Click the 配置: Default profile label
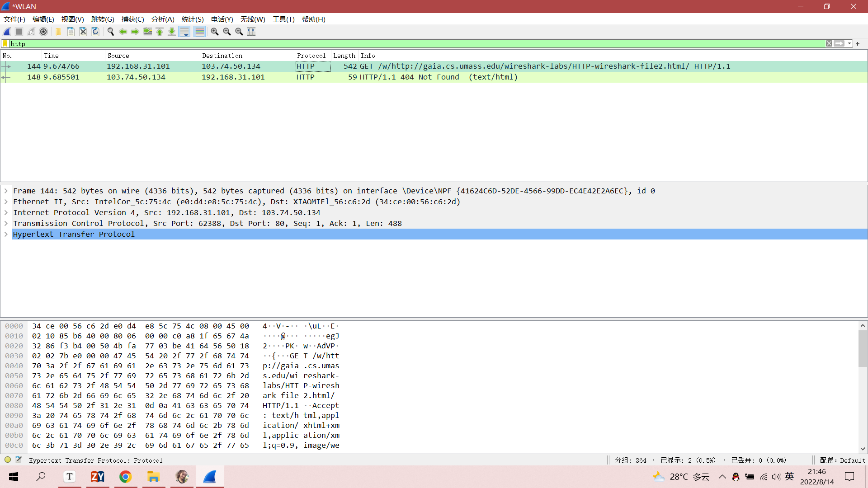 pyautogui.click(x=843, y=460)
